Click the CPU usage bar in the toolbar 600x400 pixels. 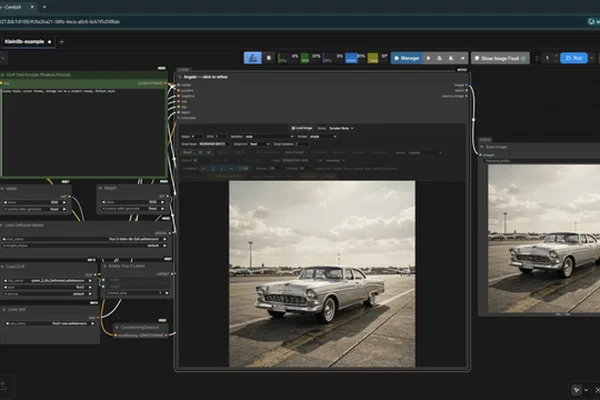pyautogui.click(x=288, y=58)
